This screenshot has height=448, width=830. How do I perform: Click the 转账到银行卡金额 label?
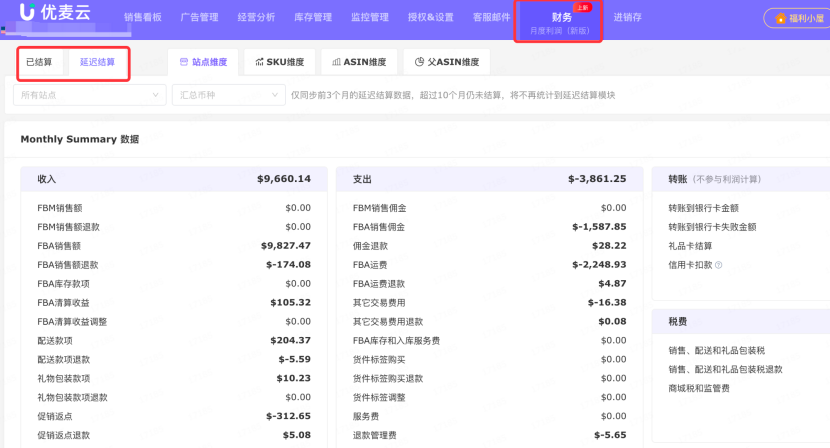tap(703, 208)
